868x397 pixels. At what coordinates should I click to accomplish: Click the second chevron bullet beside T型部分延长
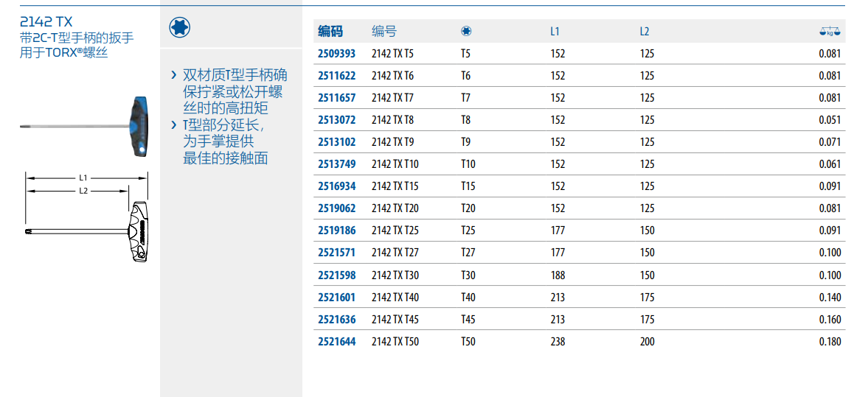[173, 125]
